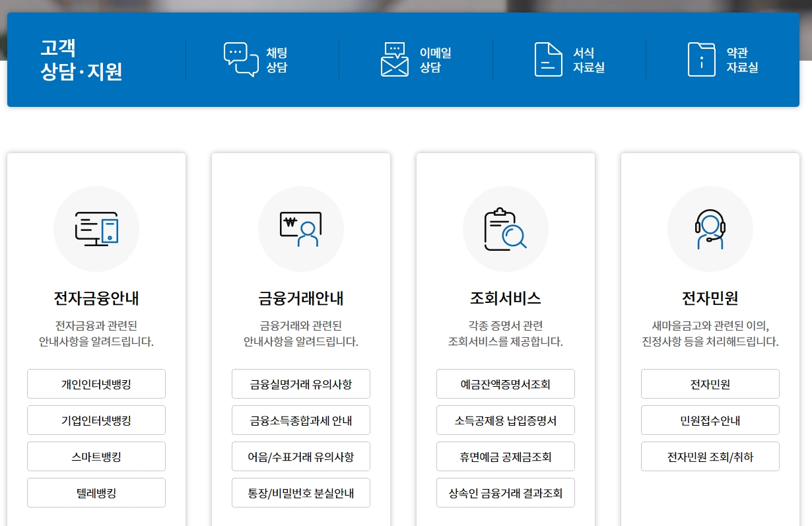This screenshot has width=812, height=526.
Task: Open 통장/비밀번호 분실안내
Action: [300, 492]
